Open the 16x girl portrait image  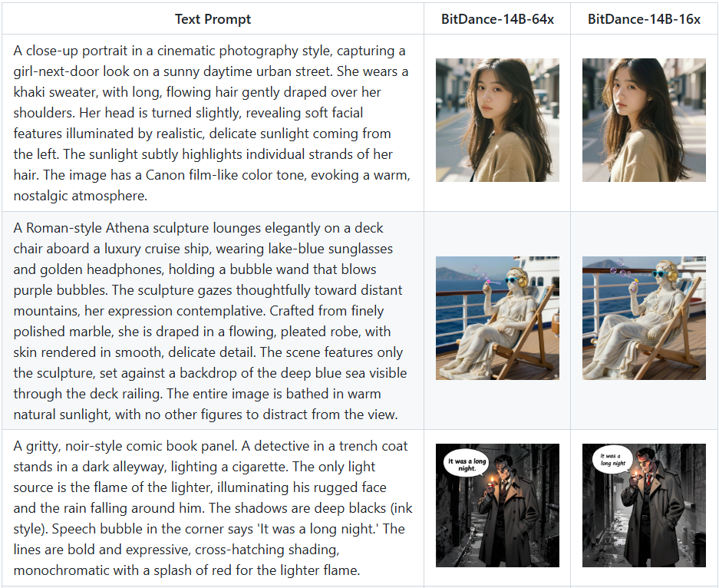pyautogui.click(x=645, y=121)
